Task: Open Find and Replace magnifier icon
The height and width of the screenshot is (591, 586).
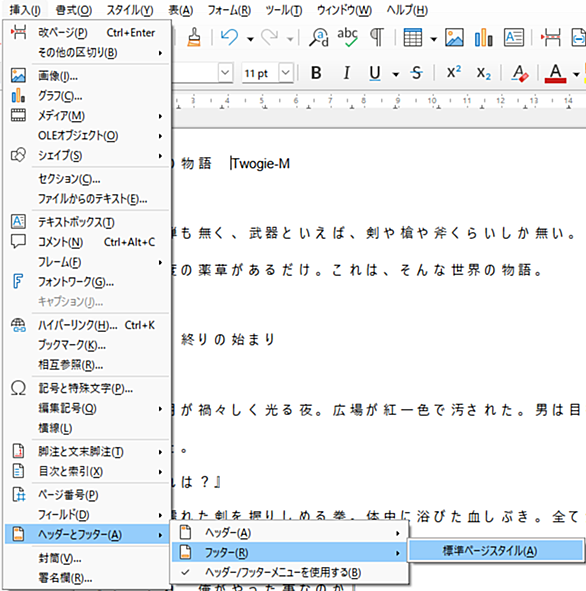Action: [319, 37]
